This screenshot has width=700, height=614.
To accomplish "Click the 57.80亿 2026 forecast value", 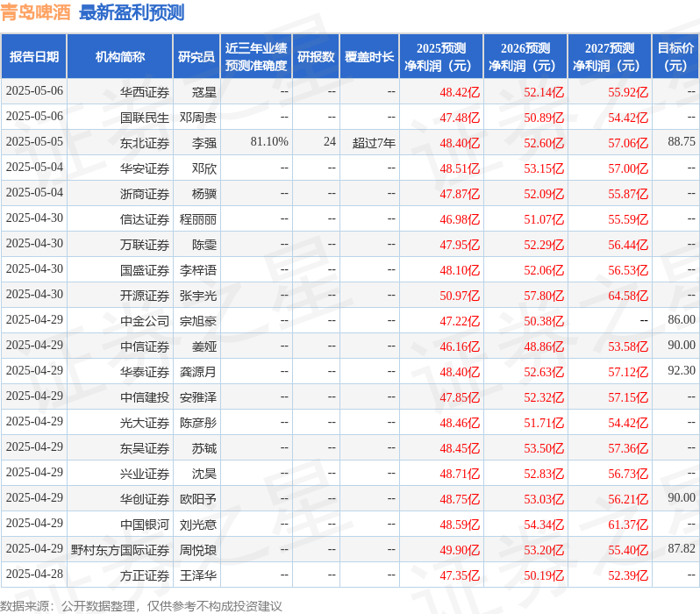I will 544,296.
